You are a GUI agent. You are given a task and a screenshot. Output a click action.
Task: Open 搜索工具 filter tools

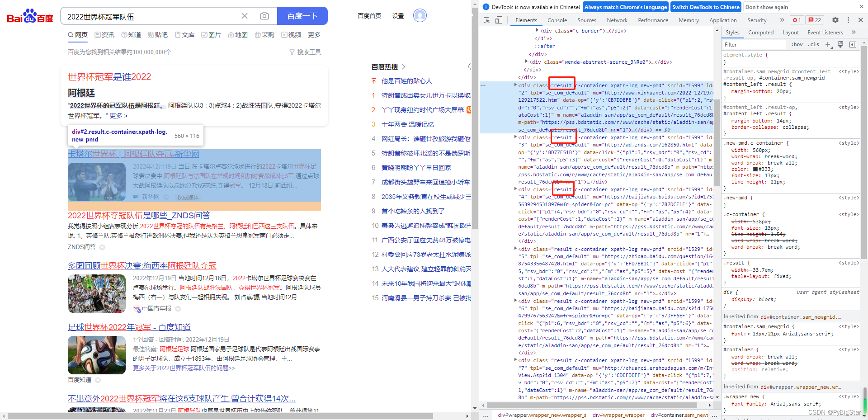(x=305, y=52)
